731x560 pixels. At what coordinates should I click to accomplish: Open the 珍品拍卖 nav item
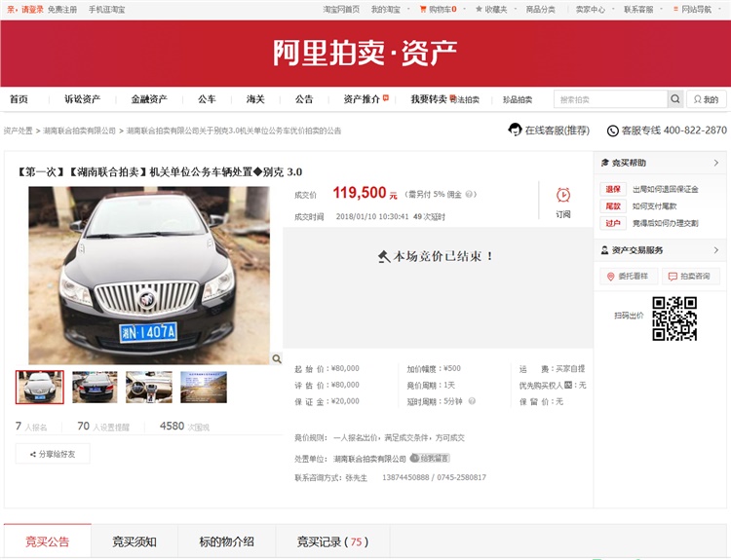pyautogui.click(x=518, y=99)
